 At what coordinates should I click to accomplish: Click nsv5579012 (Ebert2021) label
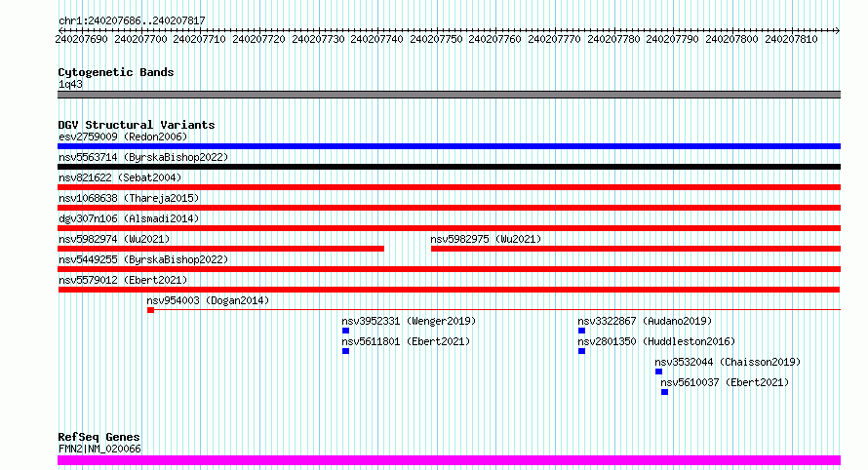coord(123,280)
